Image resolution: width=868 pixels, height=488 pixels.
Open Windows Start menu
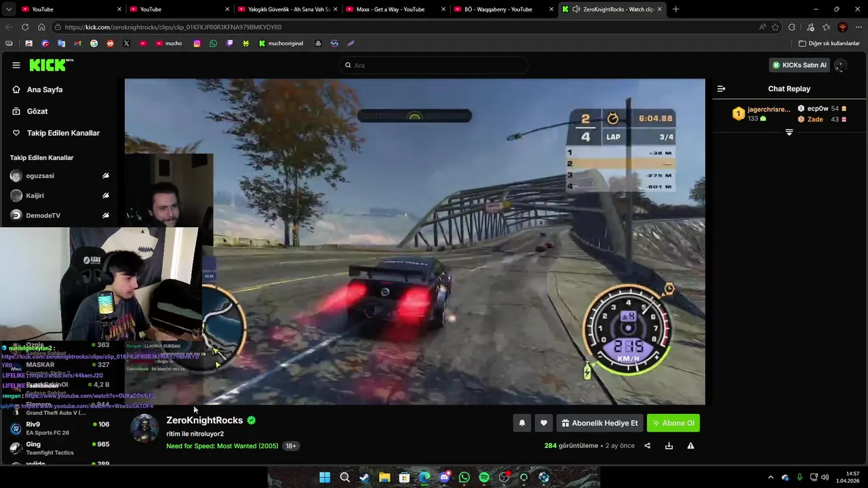pyautogui.click(x=325, y=477)
